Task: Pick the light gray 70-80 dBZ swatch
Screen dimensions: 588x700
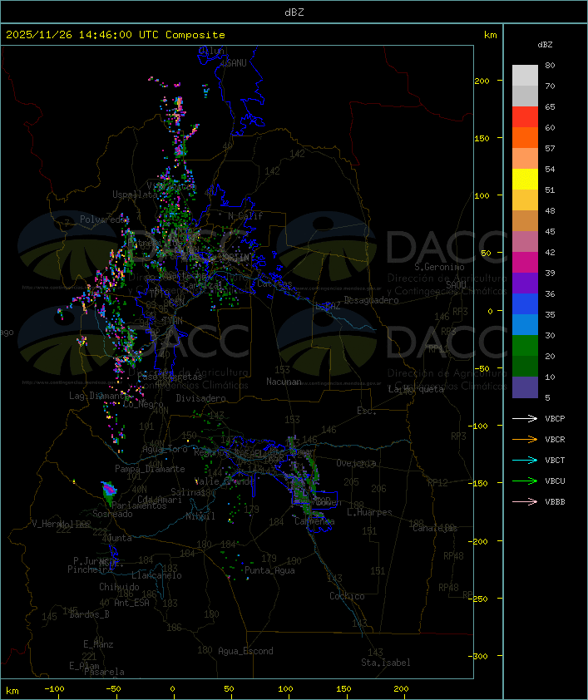Action: tap(525, 76)
